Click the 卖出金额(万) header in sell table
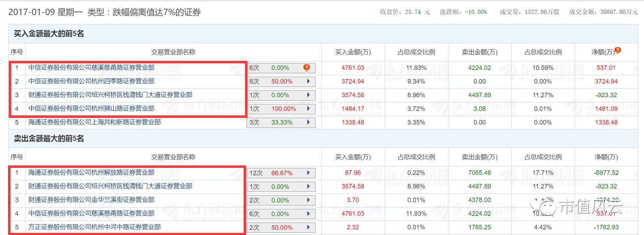This screenshot has width=644, height=235. (479, 157)
